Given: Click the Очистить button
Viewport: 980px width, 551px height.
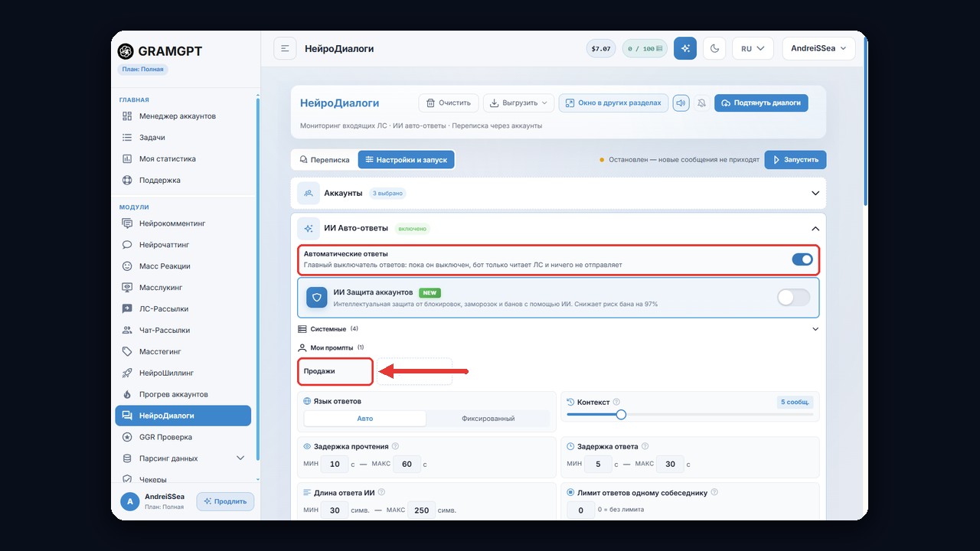Looking at the screenshot, I should pyautogui.click(x=449, y=103).
